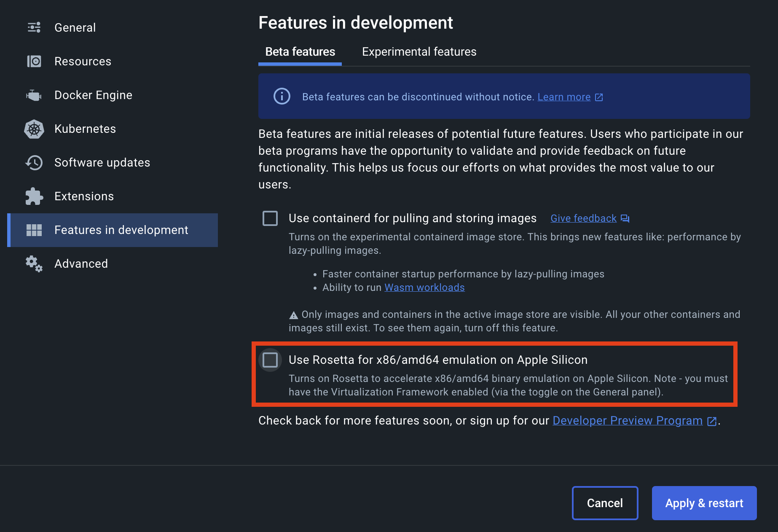This screenshot has width=778, height=532.
Task: Click the Features in development page heading
Action: pos(356,23)
